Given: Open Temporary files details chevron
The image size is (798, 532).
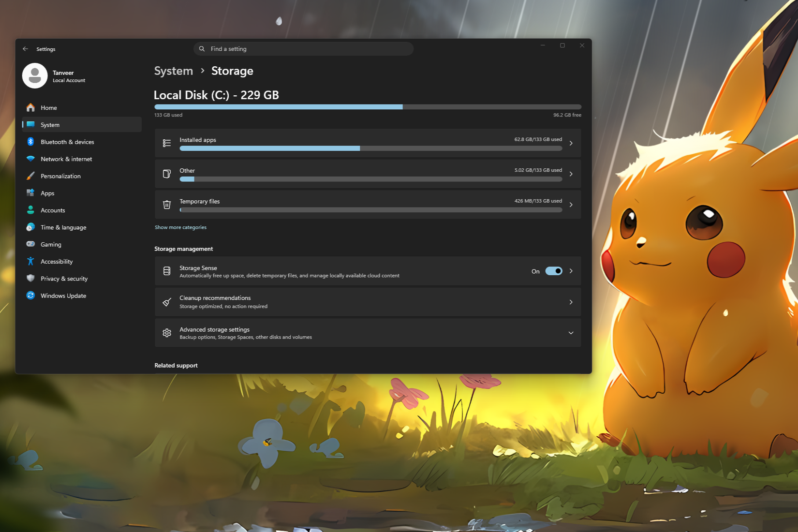Looking at the screenshot, I should coord(571,205).
